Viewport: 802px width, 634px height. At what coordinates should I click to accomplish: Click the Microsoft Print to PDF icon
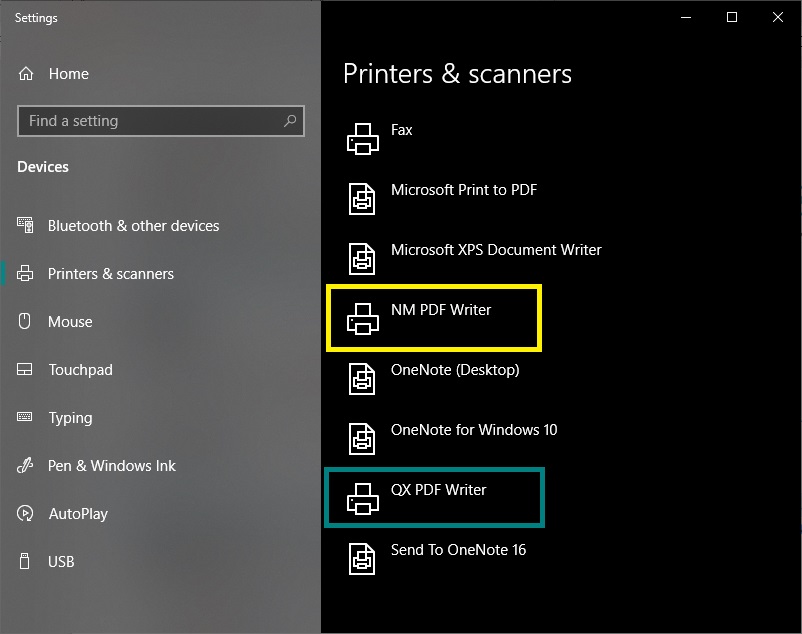[x=362, y=199]
